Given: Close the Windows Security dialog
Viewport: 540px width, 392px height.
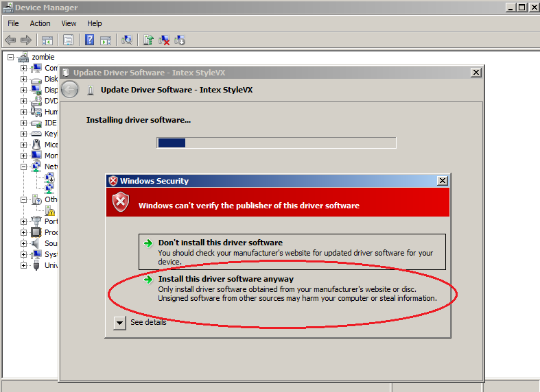Looking at the screenshot, I should (443, 181).
